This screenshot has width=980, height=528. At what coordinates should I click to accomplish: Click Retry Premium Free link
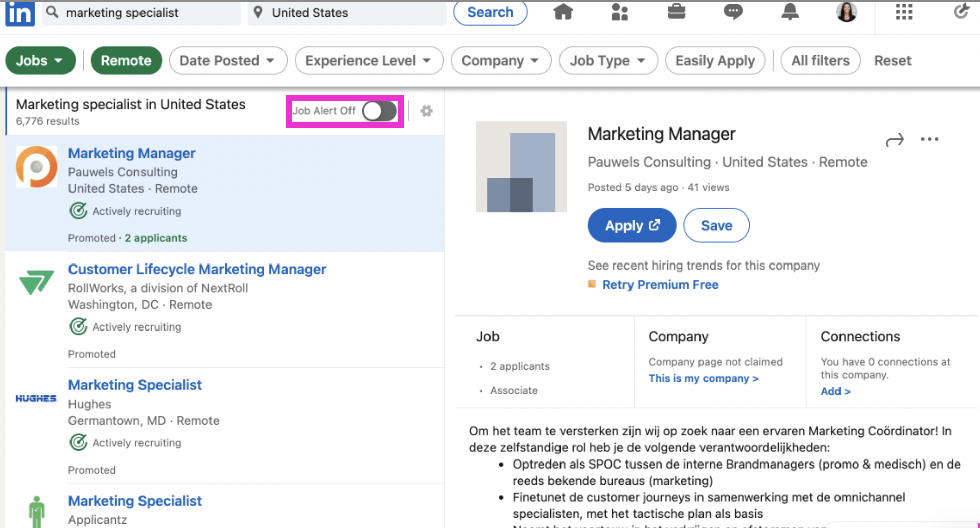point(660,284)
